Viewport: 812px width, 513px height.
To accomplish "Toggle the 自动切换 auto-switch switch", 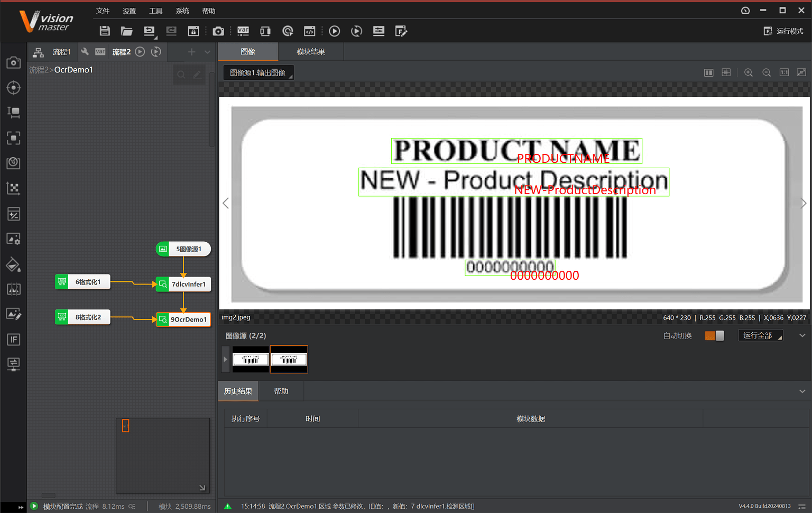I will pos(714,336).
